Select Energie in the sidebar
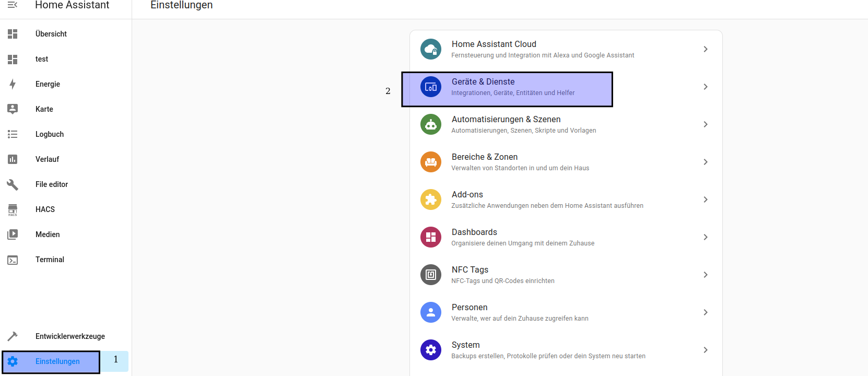The image size is (868, 376). 48,84
